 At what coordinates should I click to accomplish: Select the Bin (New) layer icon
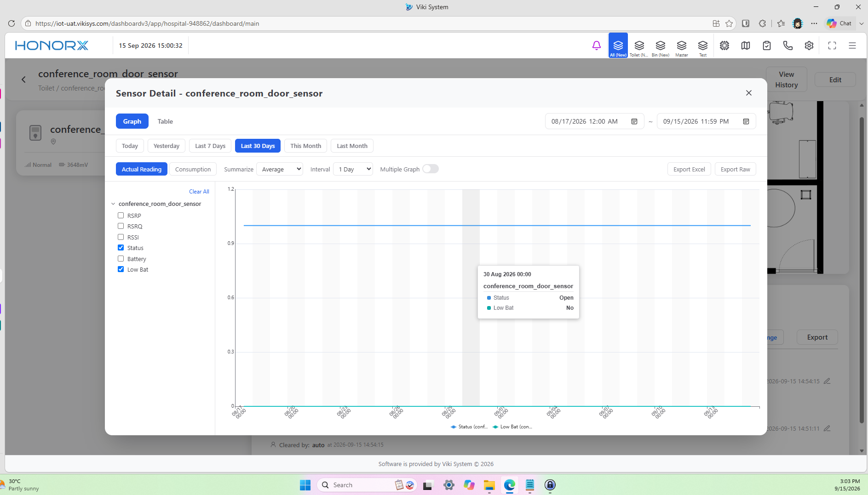click(661, 46)
